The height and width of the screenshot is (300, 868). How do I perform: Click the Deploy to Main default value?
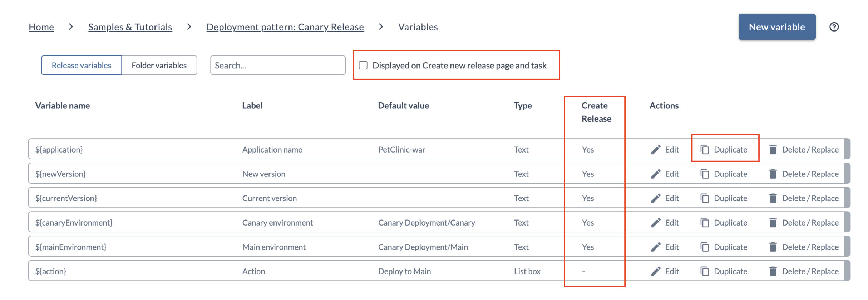pos(405,271)
